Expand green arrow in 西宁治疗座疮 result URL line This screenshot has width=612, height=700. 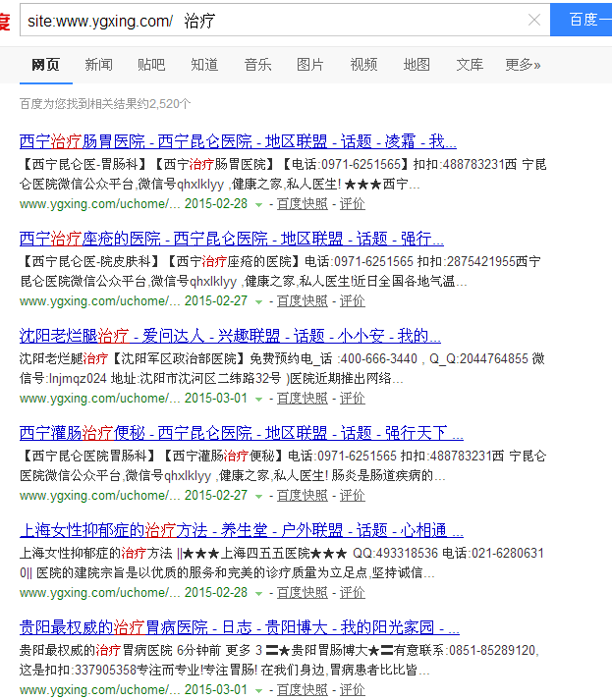[x=259, y=302]
